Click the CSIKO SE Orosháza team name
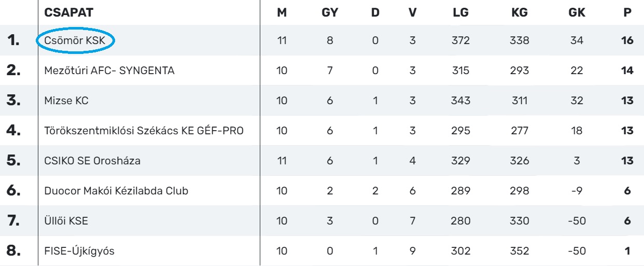Screen dimensions: 644x266 [92, 161]
